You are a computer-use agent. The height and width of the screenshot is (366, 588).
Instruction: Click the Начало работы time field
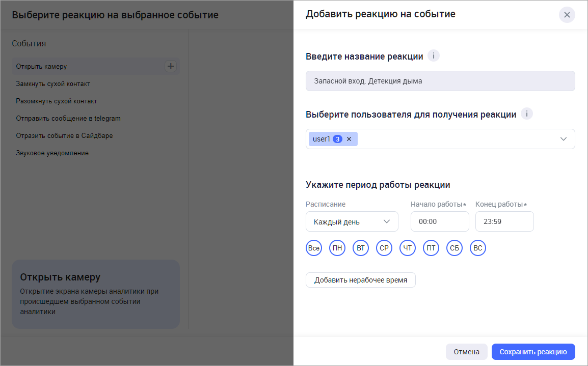[439, 221]
